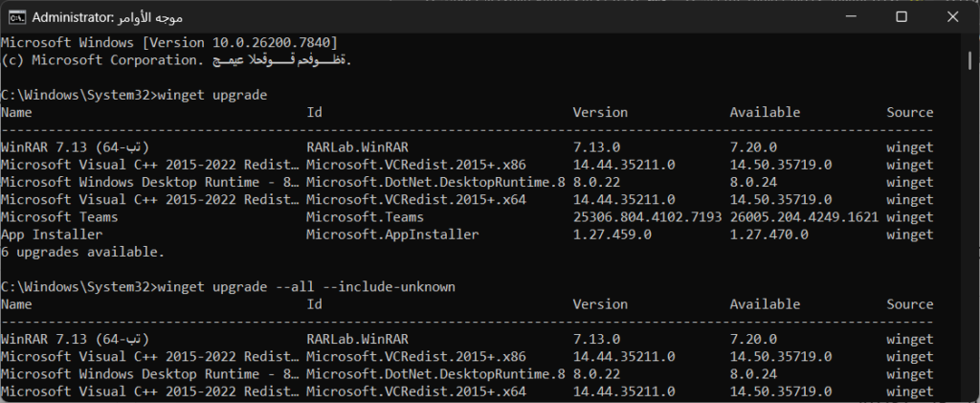Click the Administrator window title text

[109, 17]
